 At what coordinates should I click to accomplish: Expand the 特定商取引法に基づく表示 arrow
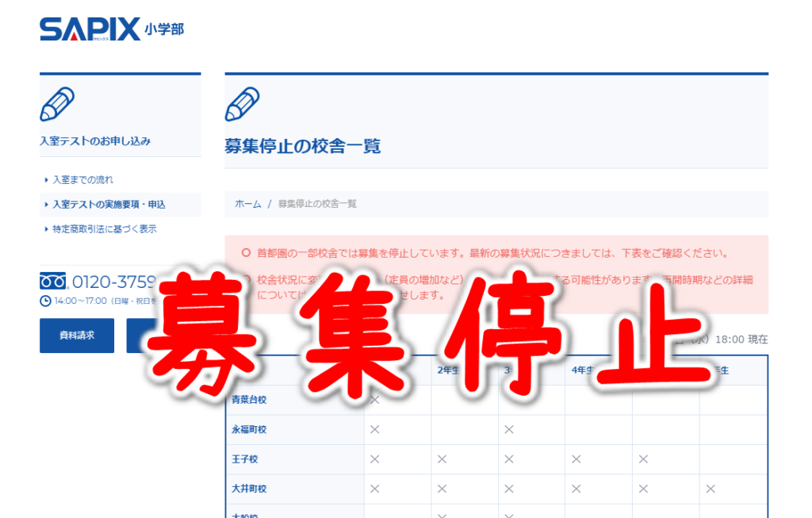pos(46,228)
